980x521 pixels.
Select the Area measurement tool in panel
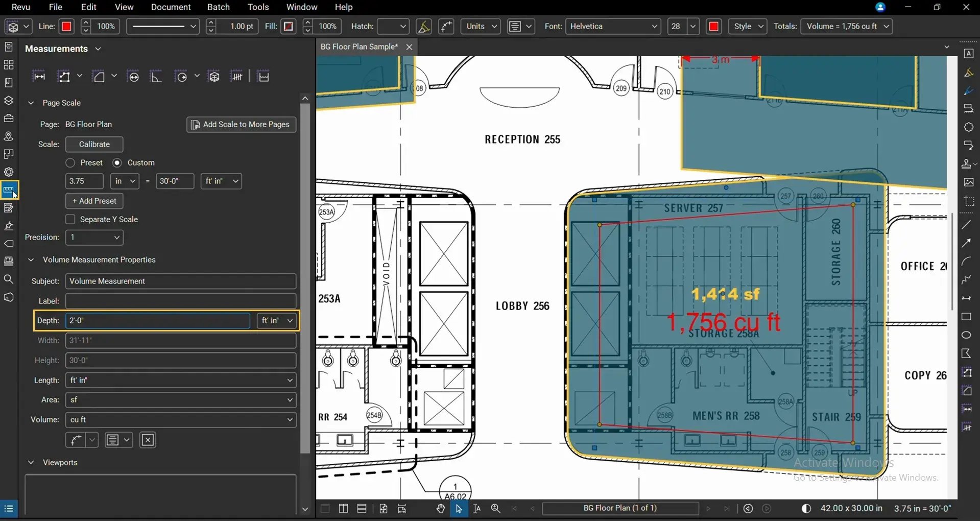coord(99,77)
